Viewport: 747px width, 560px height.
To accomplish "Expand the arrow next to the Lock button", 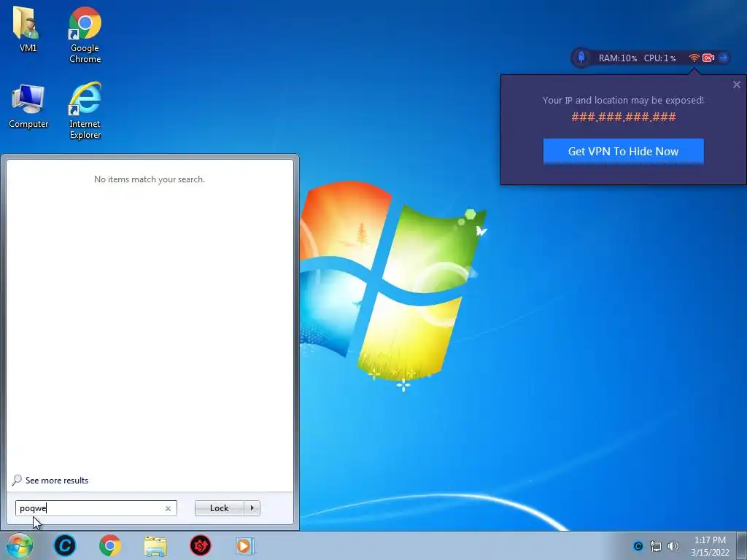I will (x=252, y=508).
